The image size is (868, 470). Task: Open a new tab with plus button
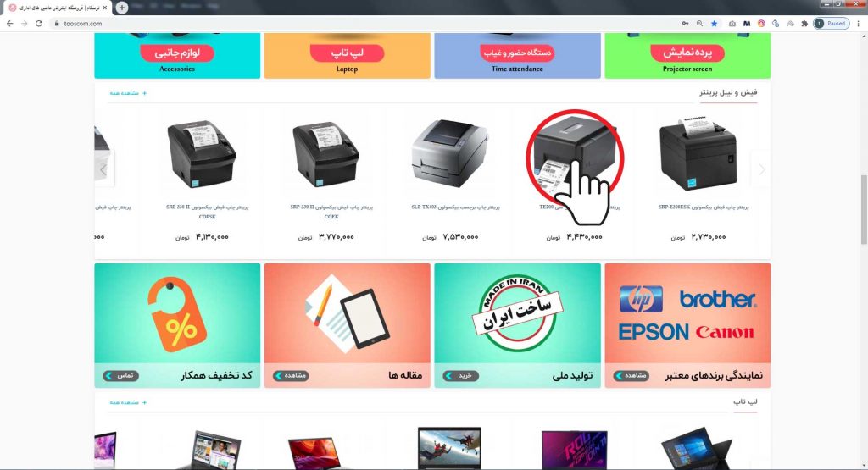pyautogui.click(x=122, y=8)
